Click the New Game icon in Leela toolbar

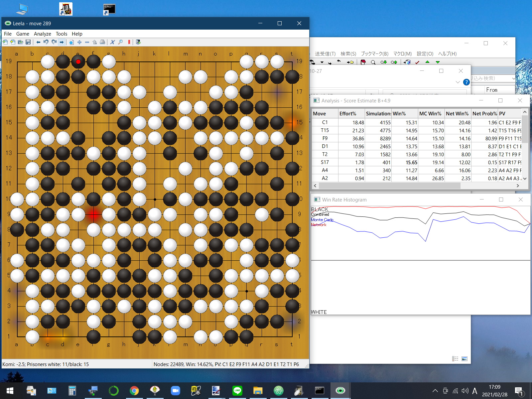(x=5, y=42)
